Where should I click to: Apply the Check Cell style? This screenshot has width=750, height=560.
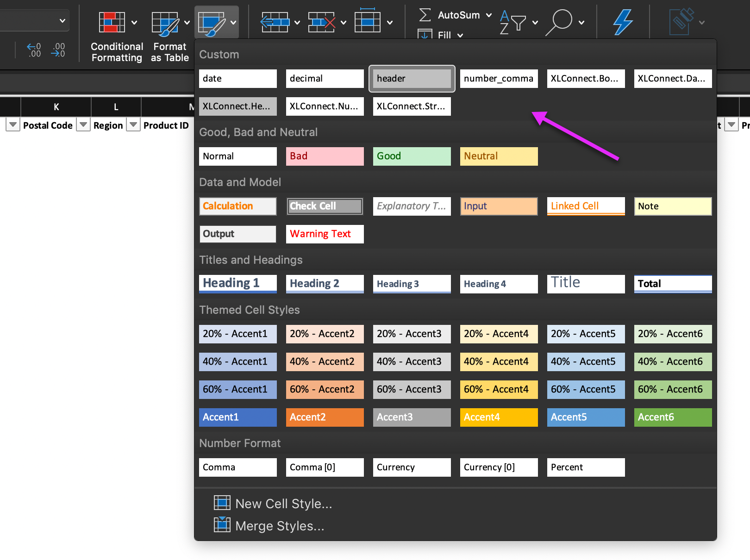[325, 206]
